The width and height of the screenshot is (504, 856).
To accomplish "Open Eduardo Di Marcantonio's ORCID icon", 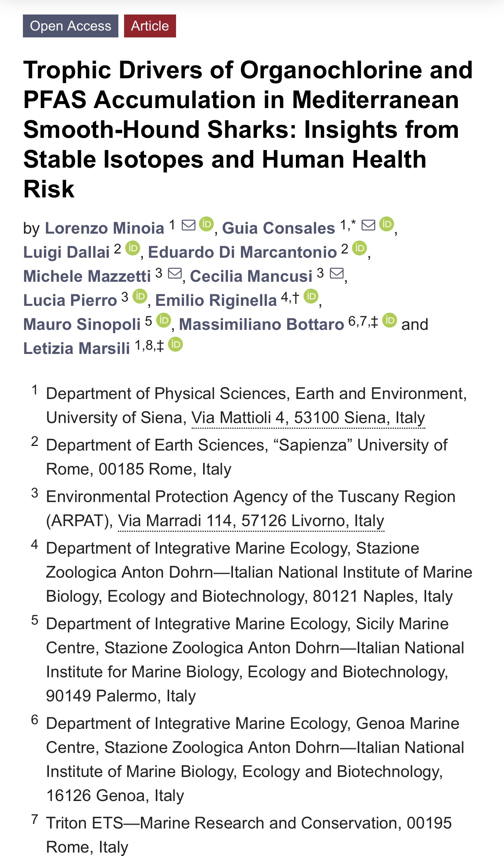I will [x=359, y=248].
